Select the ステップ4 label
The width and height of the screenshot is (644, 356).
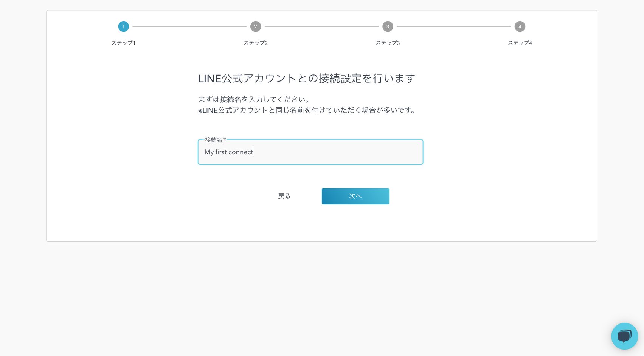[x=520, y=43]
